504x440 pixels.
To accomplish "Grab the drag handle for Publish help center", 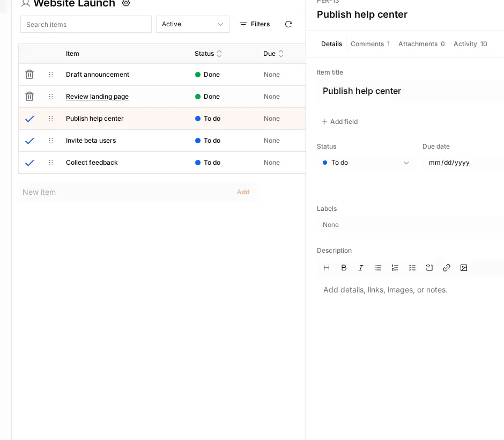I will pos(51,119).
